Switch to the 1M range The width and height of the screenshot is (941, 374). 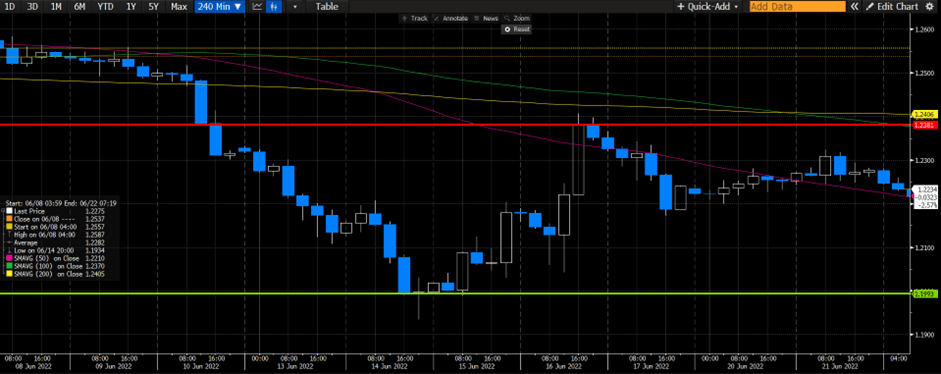(56, 7)
